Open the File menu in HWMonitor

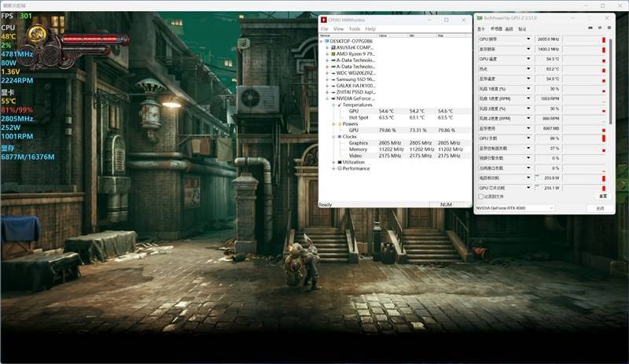click(x=325, y=29)
